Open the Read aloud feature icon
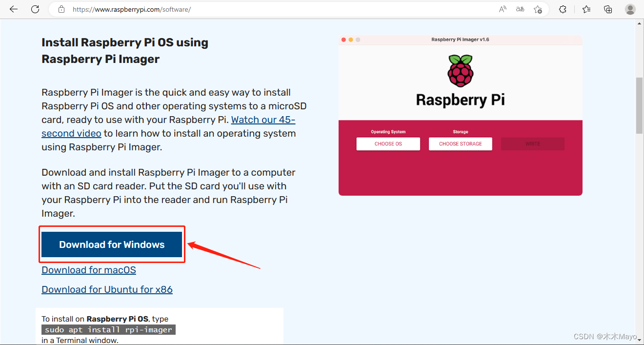Screen dimensions: 644x345 503,9
